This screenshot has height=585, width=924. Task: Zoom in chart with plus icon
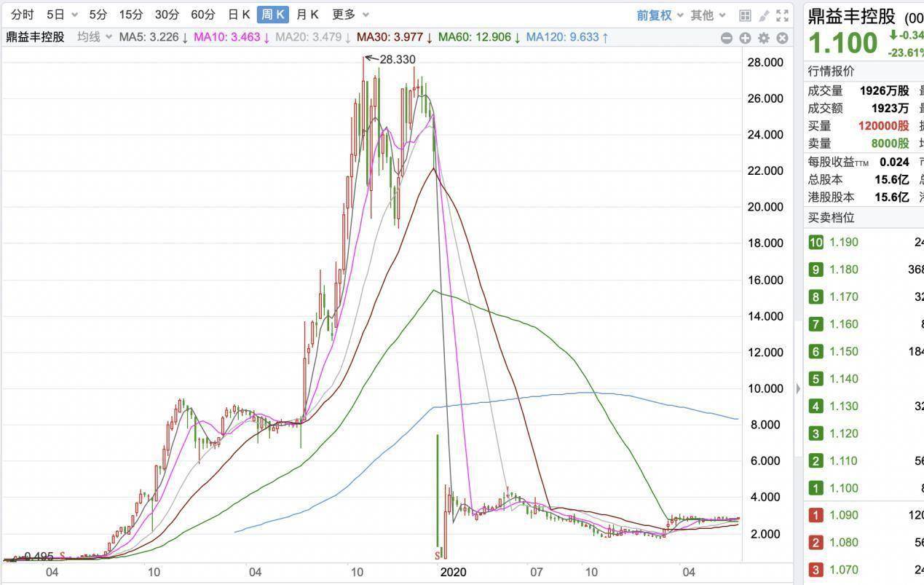point(745,38)
